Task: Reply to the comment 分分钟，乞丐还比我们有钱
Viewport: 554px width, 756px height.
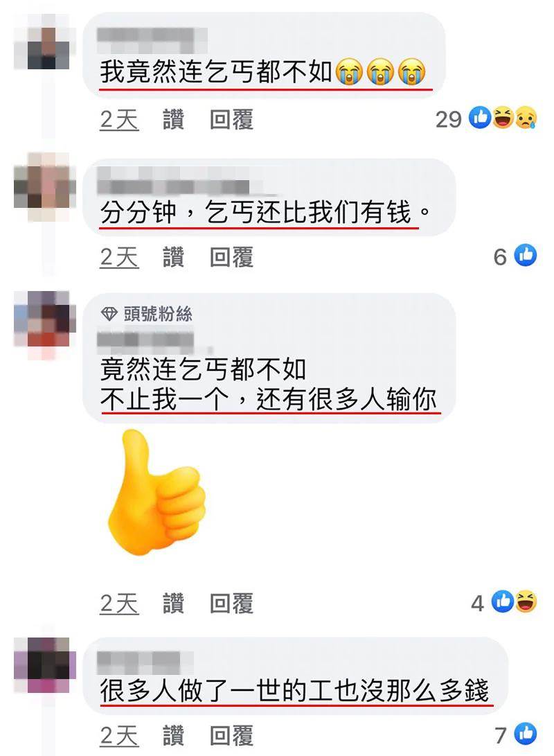Action: 231,258
